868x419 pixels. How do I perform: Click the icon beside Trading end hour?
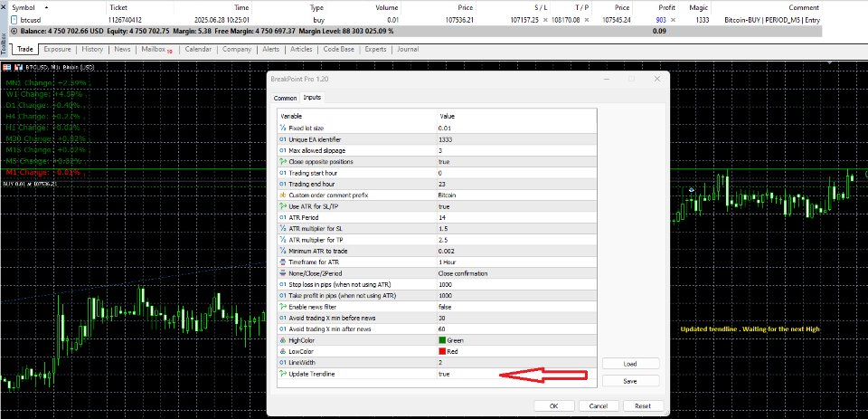tap(283, 184)
